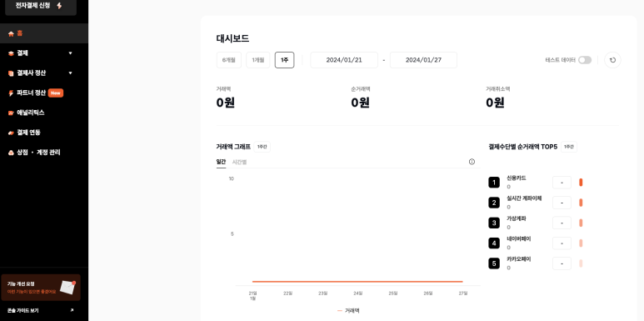Expand the 결제사 정산 menu arrow
The height and width of the screenshot is (321, 644).
[70, 73]
